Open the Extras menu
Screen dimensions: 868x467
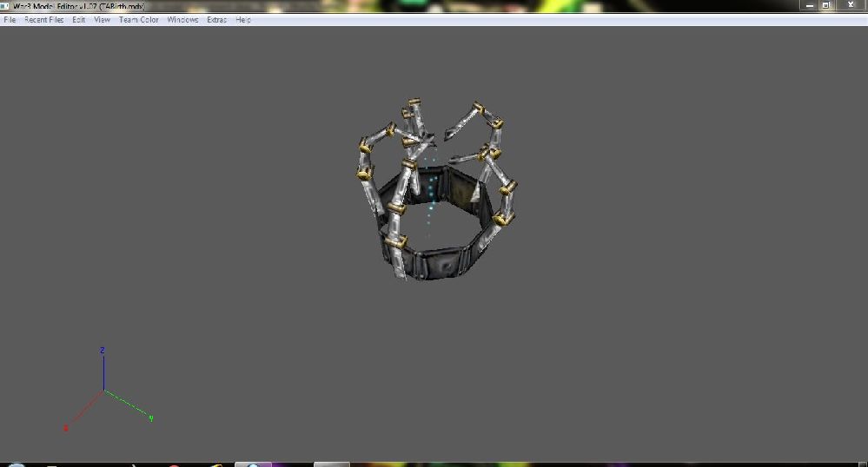(x=216, y=19)
